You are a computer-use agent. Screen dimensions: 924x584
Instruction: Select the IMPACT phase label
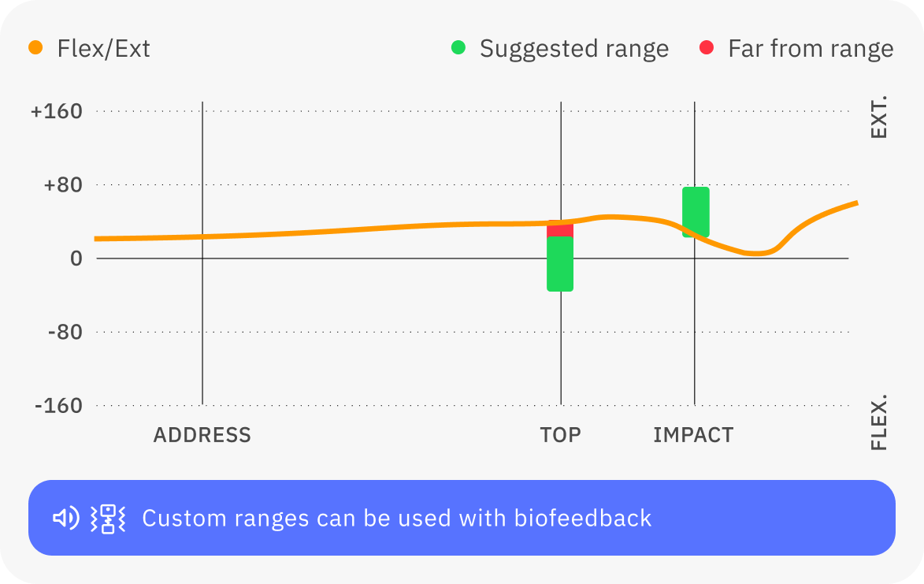[693, 435]
